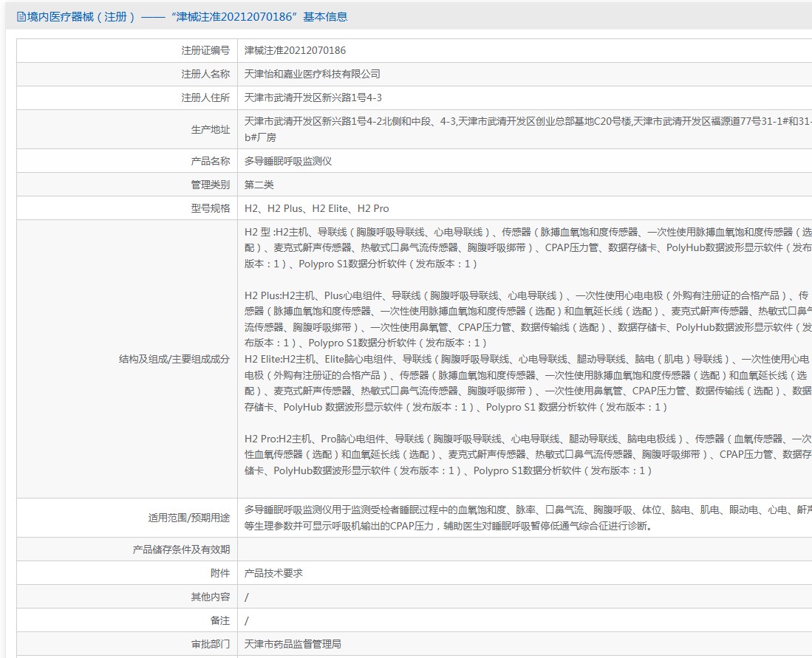812x658 pixels.
Task: Select the 注册证编号 row label
Action: (205, 51)
